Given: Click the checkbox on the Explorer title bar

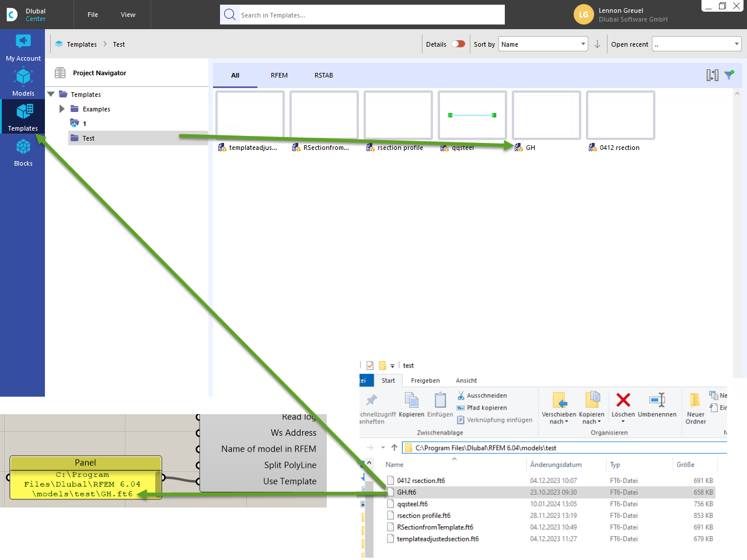Looking at the screenshot, I should click(370, 365).
